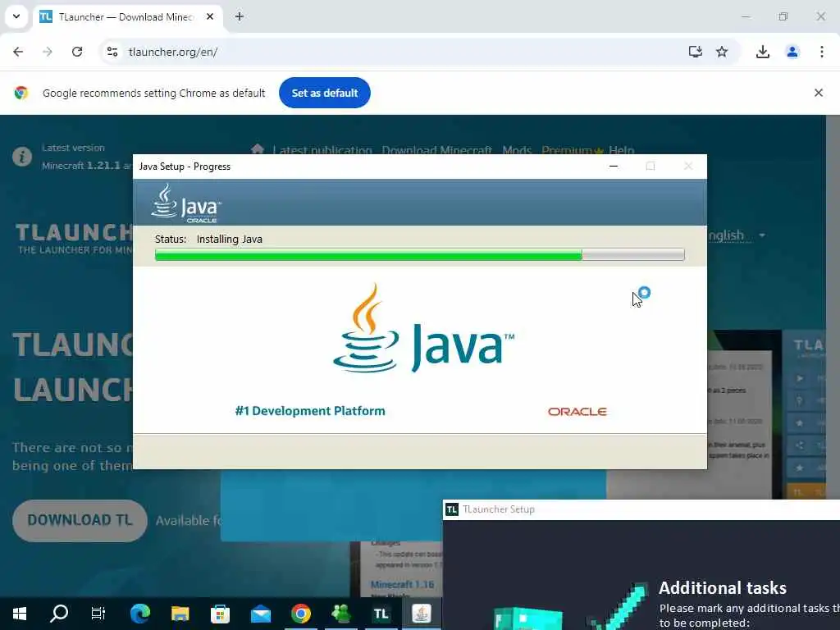Open File Explorer from taskbar
This screenshot has height=630, width=840.
(x=180, y=614)
